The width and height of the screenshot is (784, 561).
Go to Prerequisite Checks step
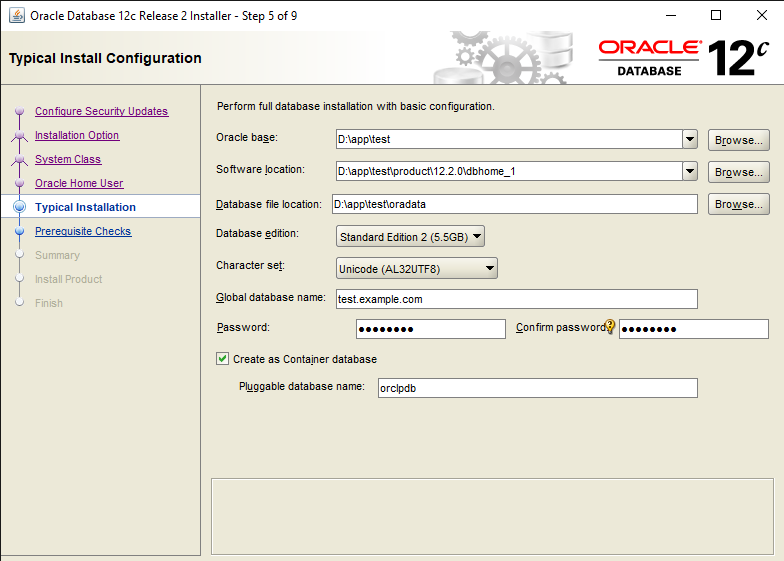(x=83, y=231)
